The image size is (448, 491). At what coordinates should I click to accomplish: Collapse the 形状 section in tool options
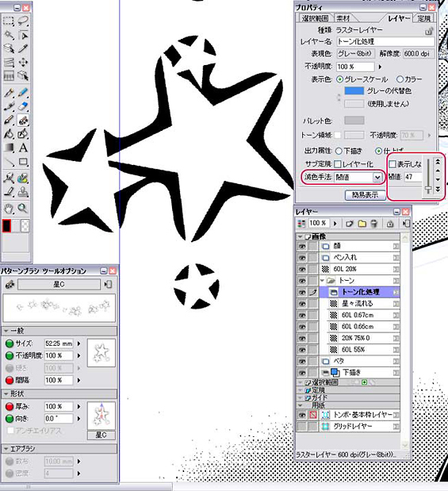pyautogui.click(x=6, y=393)
